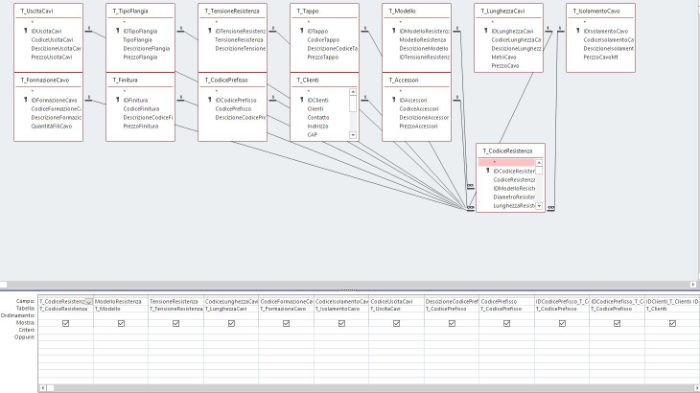
Task: Click the design pane horizontal scrollbar right arrow
Action: click(x=693, y=284)
